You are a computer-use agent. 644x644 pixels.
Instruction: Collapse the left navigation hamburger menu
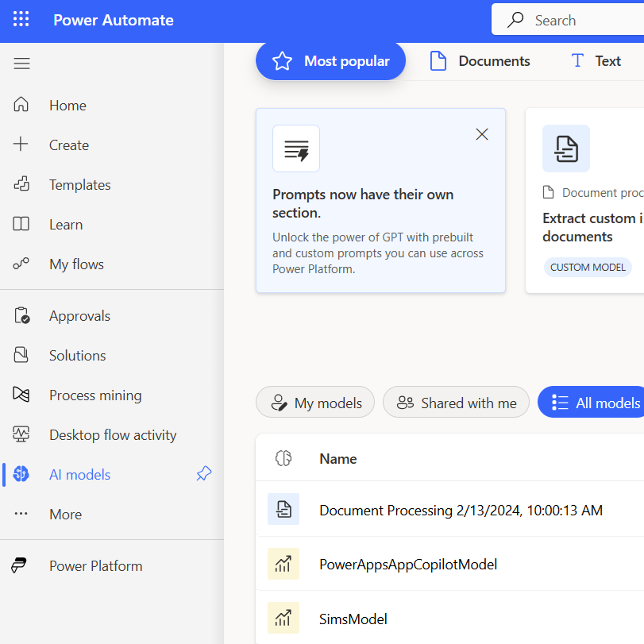(x=21, y=64)
